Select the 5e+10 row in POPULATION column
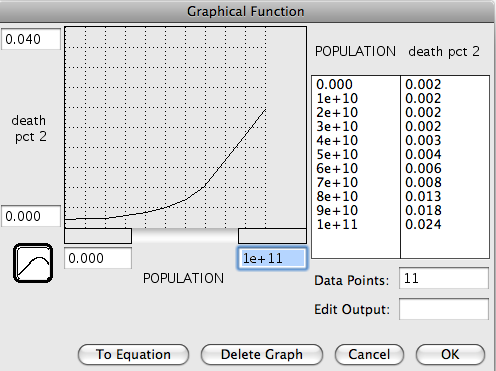Screen dimensions: 496x371 tap(337, 154)
